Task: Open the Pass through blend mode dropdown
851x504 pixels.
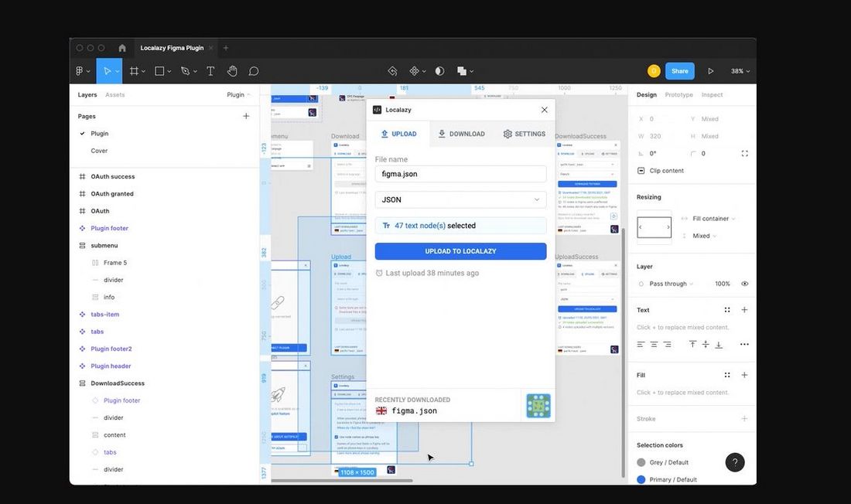Action: (x=672, y=284)
